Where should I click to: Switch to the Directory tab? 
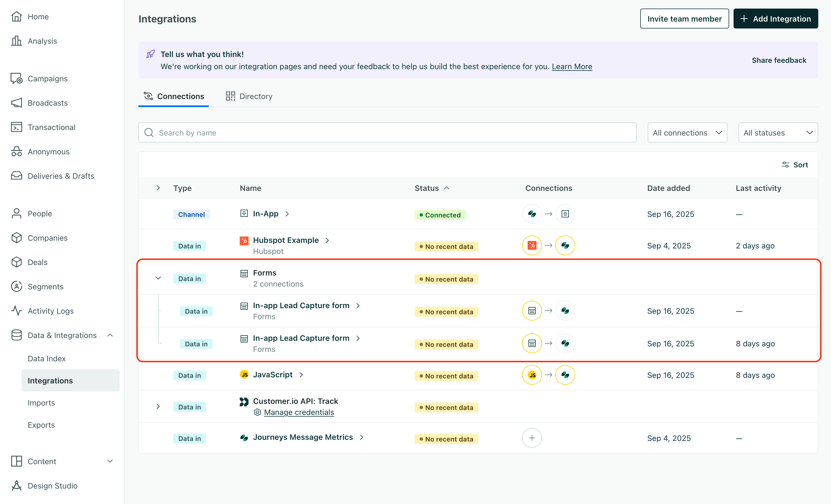pyautogui.click(x=256, y=96)
